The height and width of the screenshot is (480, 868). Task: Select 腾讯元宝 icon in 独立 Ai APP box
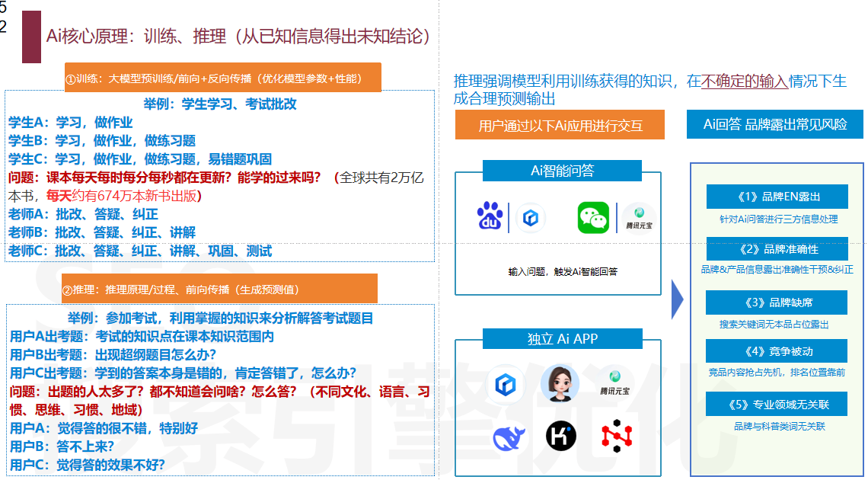pyautogui.click(x=614, y=383)
